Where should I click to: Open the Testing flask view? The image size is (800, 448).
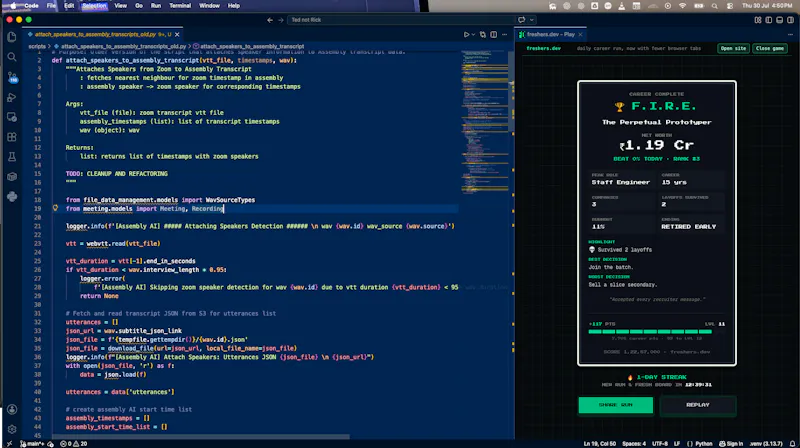[12, 157]
